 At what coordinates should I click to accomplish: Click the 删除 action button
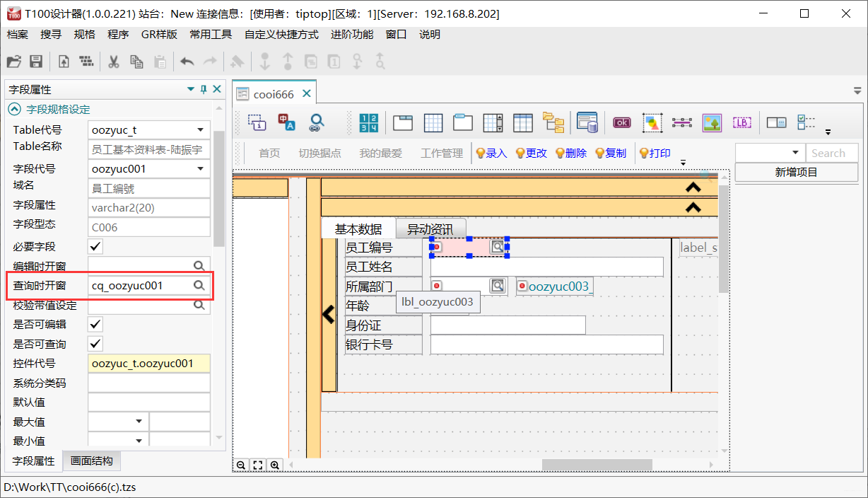[x=570, y=153]
